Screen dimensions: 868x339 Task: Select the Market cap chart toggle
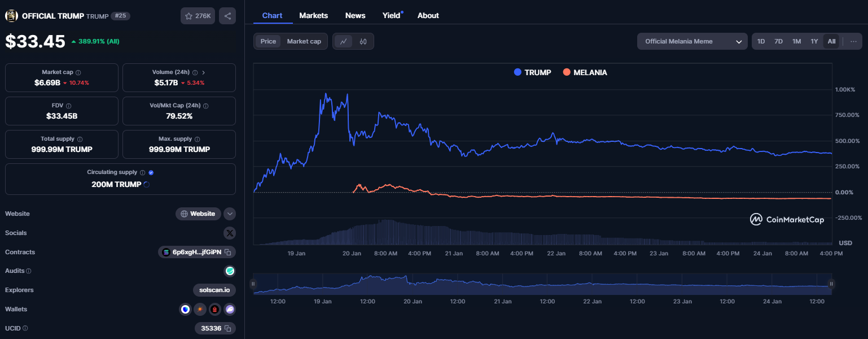[304, 41]
